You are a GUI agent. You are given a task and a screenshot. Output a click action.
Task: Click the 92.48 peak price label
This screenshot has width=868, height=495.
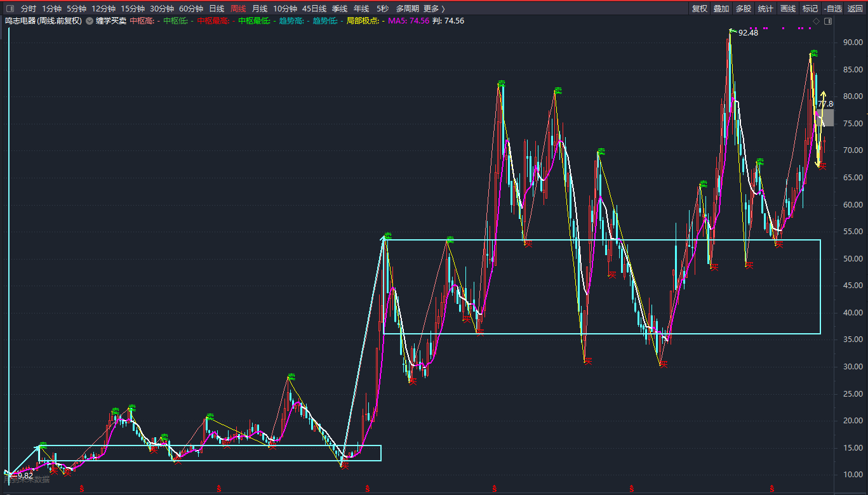pos(749,33)
